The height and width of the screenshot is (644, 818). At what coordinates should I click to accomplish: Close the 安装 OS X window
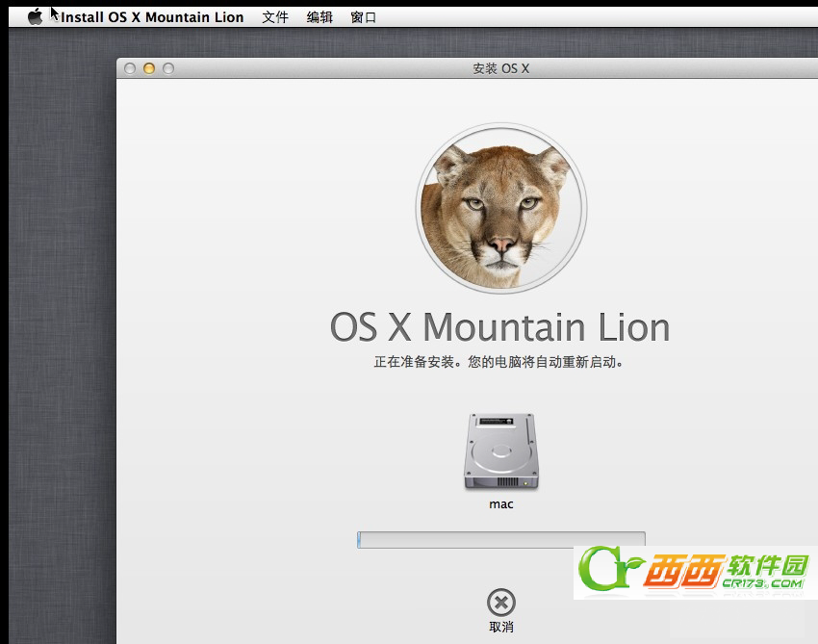point(130,68)
